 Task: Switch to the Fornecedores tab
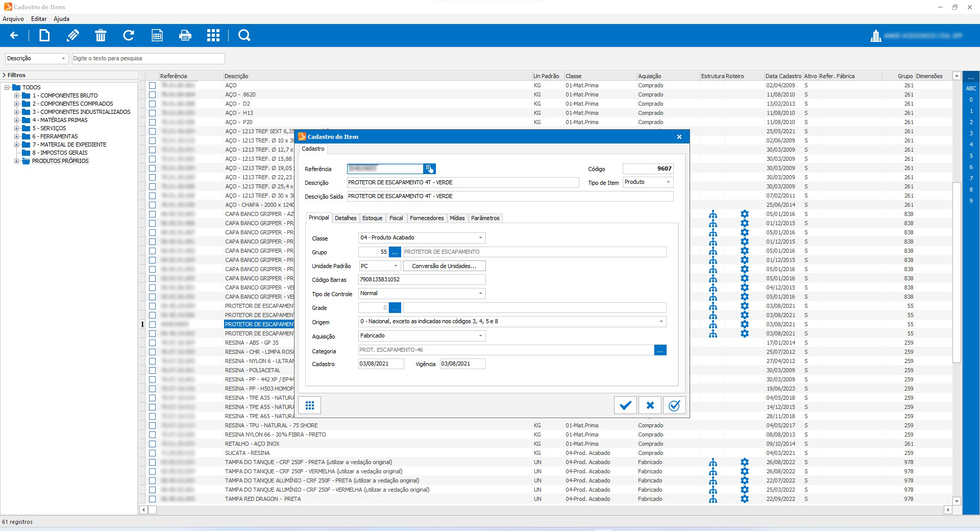427,218
